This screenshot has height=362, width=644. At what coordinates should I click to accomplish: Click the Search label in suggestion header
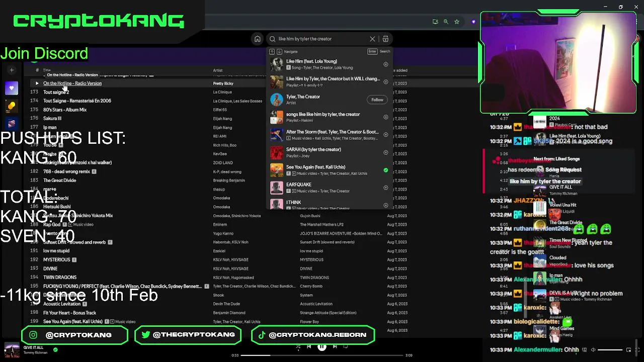click(x=385, y=51)
